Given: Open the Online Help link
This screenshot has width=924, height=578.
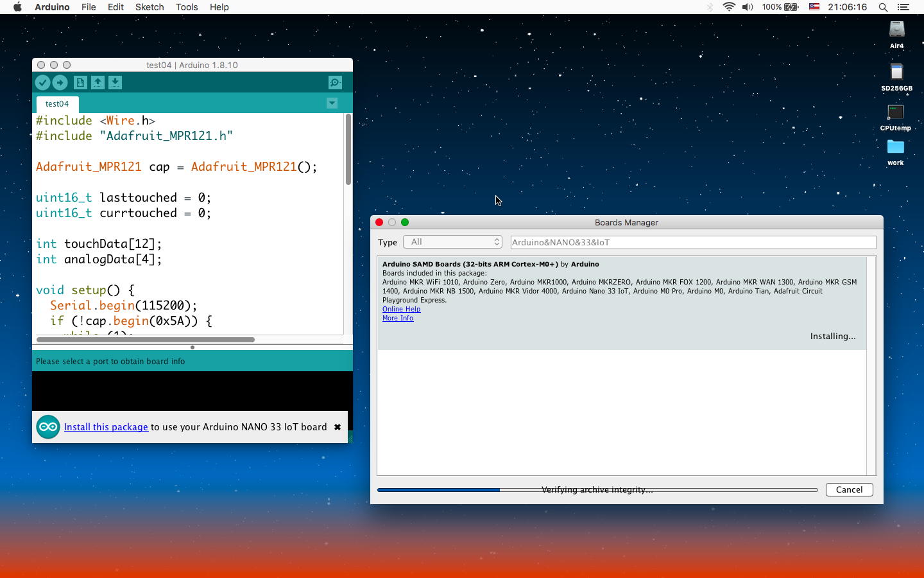Looking at the screenshot, I should point(401,310).
